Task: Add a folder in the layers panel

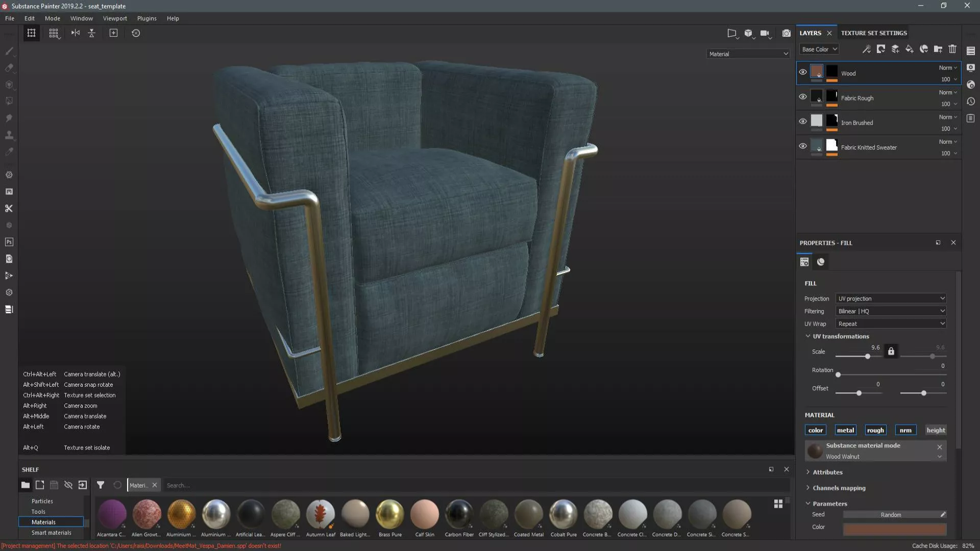Action: [x=938, y=49]
